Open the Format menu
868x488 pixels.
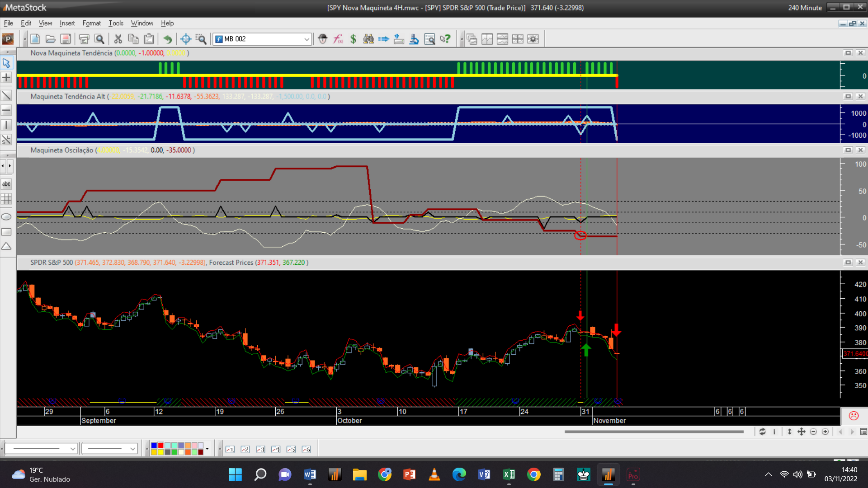pos(91,23)
